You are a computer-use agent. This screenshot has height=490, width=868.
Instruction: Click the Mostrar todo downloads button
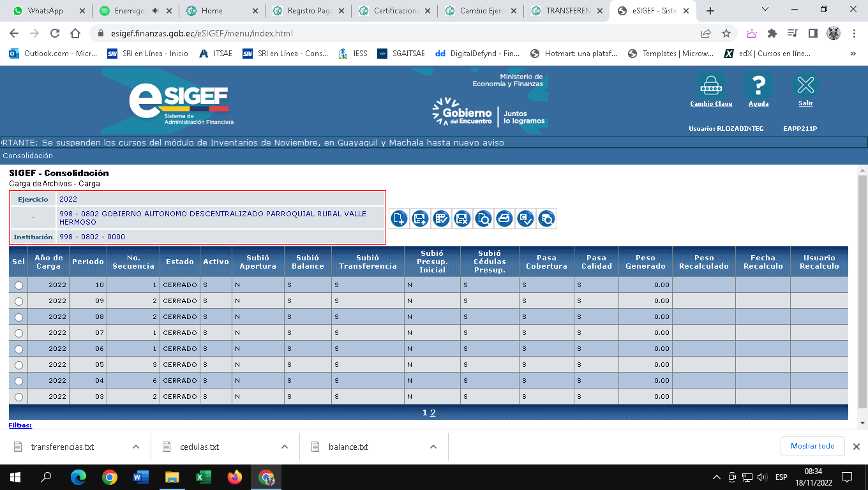point(812,446)
